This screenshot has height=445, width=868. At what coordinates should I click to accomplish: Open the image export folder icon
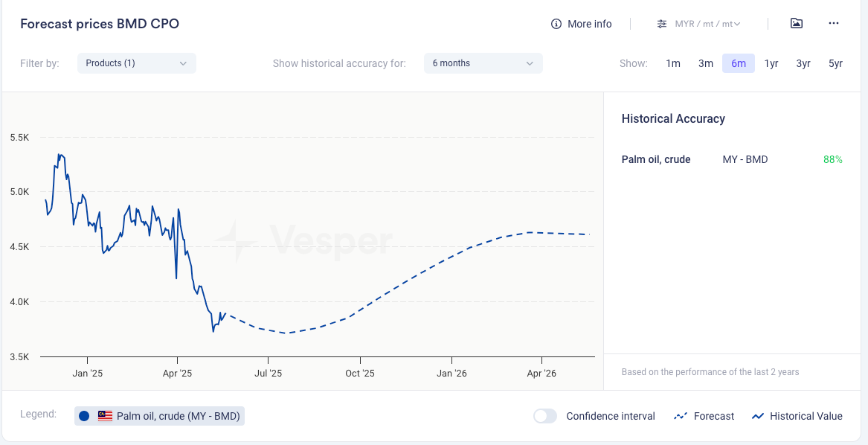point(797,23)
